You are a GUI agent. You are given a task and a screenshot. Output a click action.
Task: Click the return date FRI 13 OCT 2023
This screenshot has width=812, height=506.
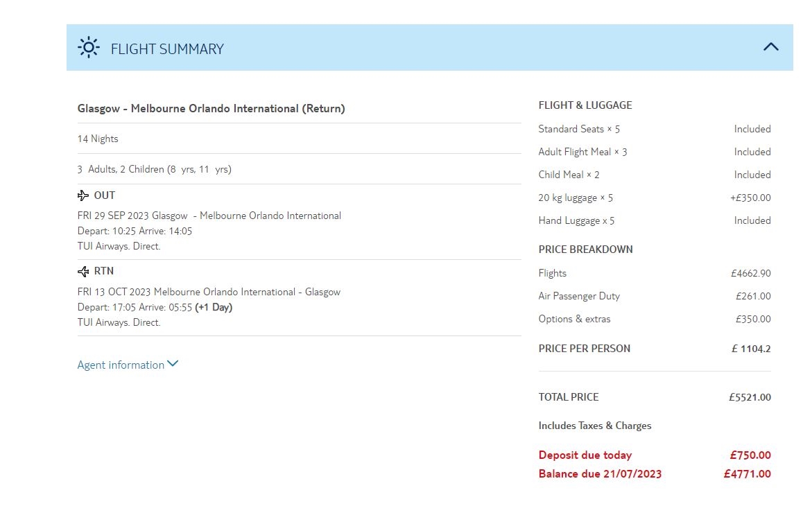[114, 293]
